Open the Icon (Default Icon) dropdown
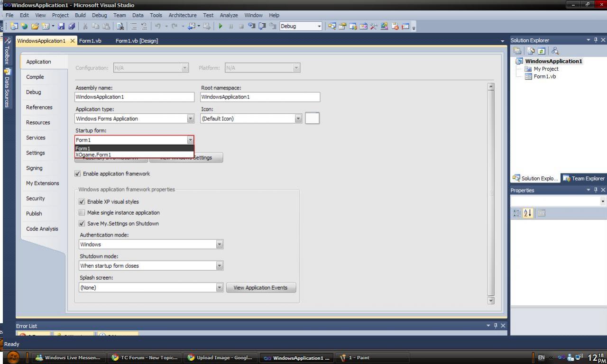 tap(298, 118)
